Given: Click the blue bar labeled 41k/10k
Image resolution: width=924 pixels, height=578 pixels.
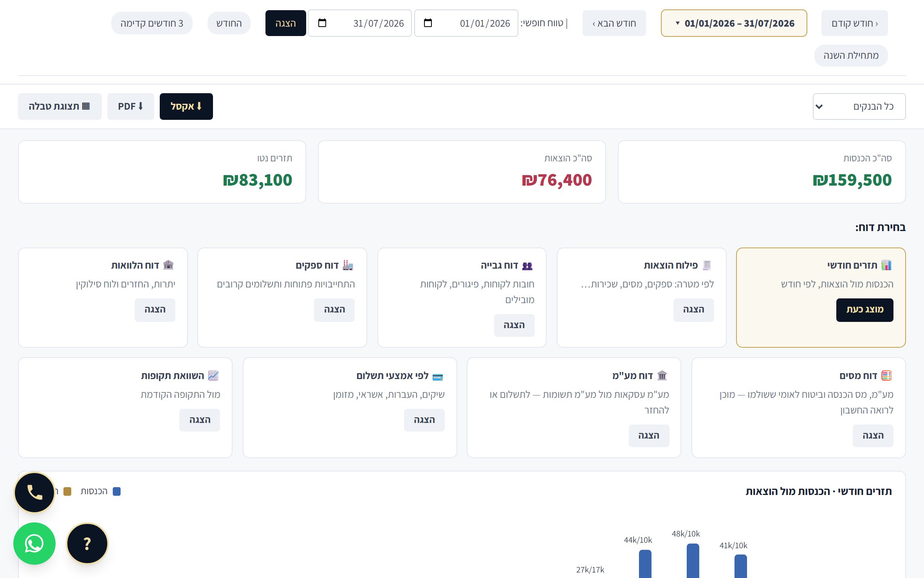Looking at the screenshot, I should (x=741, y=566).
